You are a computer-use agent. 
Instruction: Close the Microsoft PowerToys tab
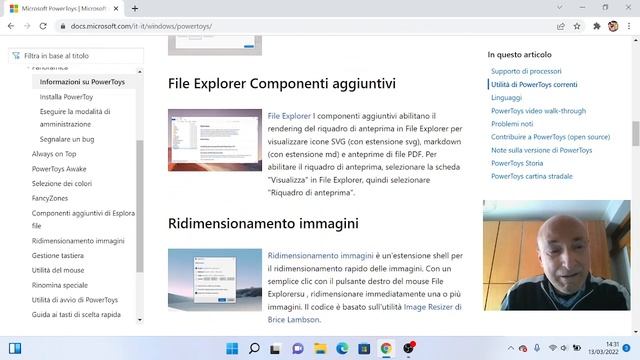click(116, 8)
